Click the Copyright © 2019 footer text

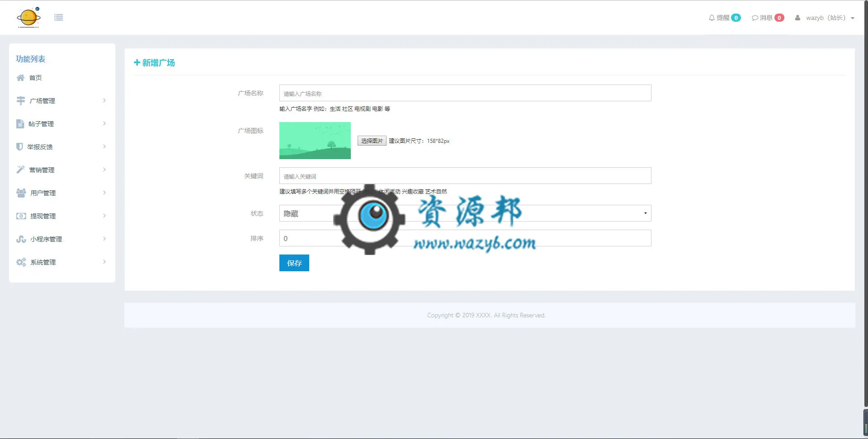click(x=486, y=315)
